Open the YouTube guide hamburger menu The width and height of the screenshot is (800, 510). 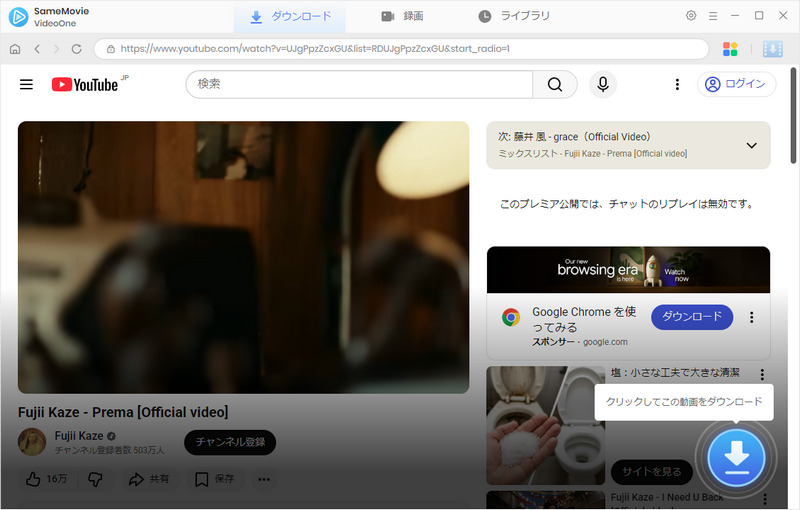point(26,84)
